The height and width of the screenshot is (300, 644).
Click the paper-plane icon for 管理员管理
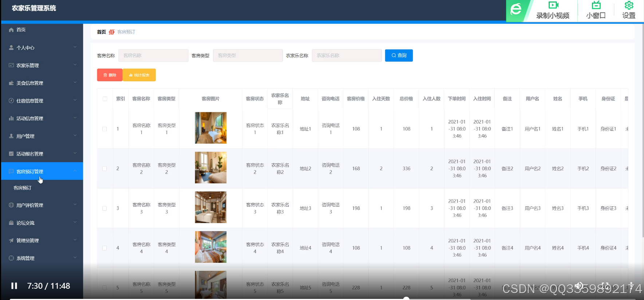click(x=11, y=241)
